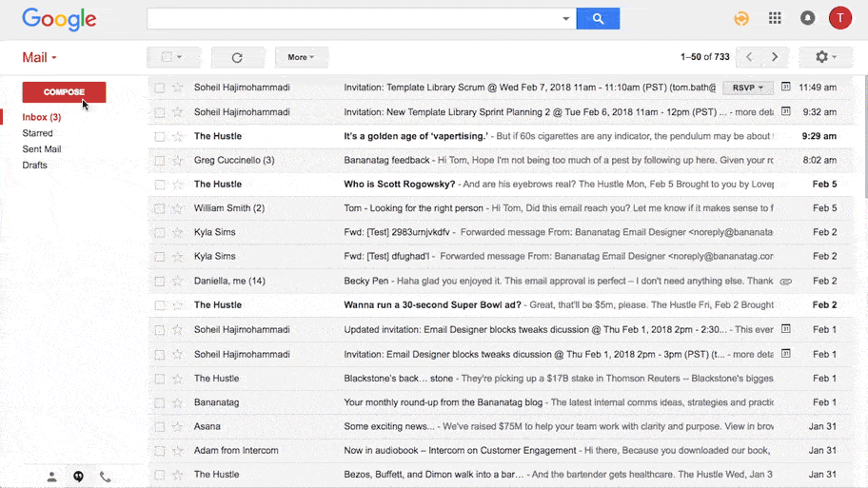Check the Daniella, me (14) email
The image size is (868, 488).
click(160, 281)
